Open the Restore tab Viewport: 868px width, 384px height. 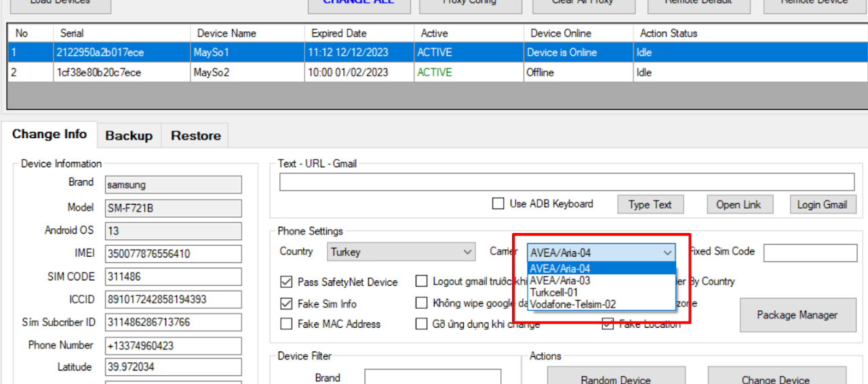(195, 135)
